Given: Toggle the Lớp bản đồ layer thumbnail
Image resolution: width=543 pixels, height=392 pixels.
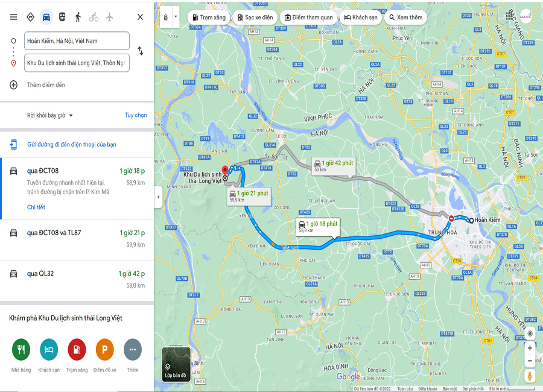Looking at the screenshot, I should pyautogui.click(x=176, y=364).
